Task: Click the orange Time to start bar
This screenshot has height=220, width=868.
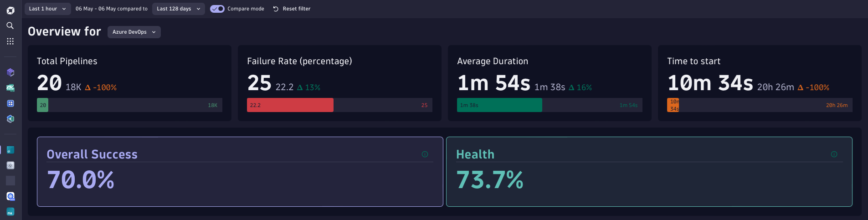Action: pos(673,105)
